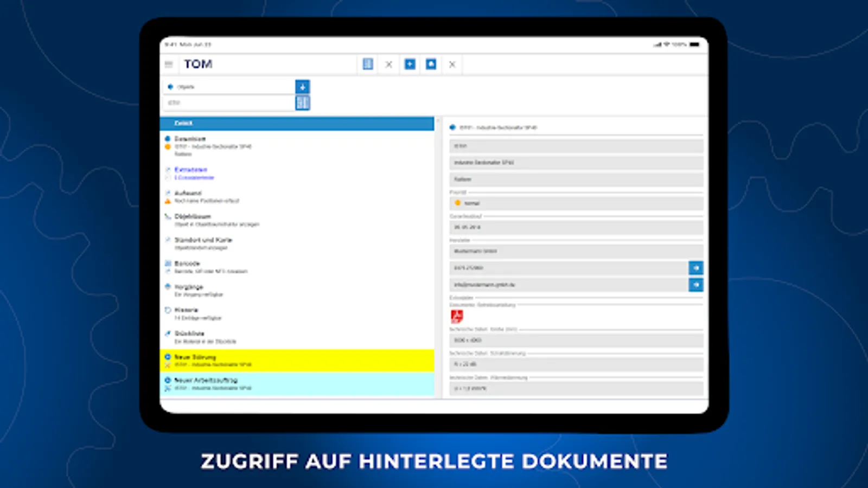Click the Mustermann GmbH manufacturer field
The width and height of the screenshot is (868, 488).
tap(576, 251)
